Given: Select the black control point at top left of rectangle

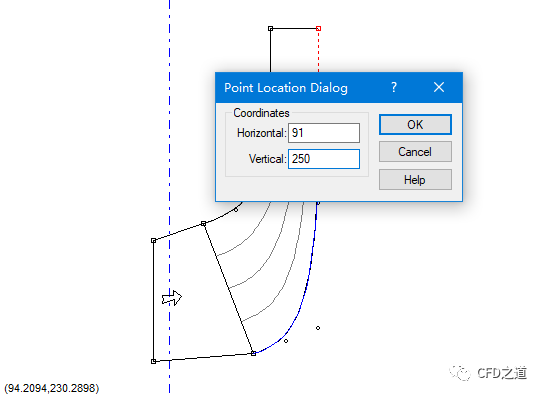Looking at the screenshot, I should coord(271,28).
